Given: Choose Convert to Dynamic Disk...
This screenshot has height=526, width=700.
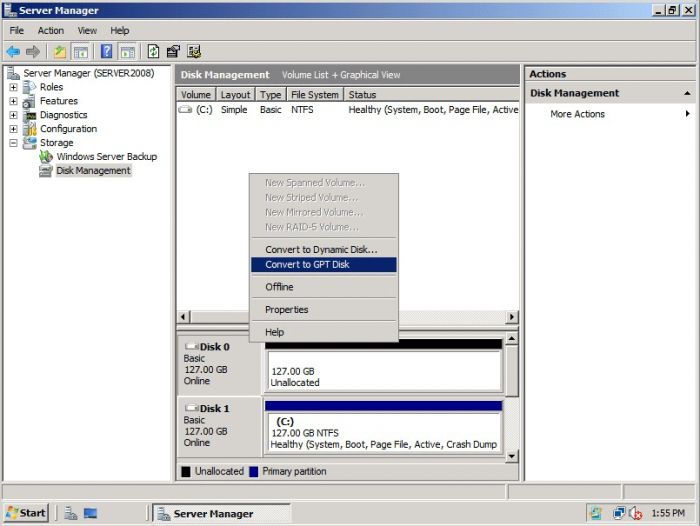Looking at the screenshot, I should (324, 250).
